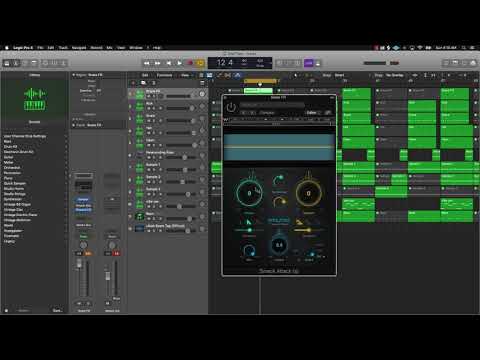Toggle the blue grid view icon
Viewport: 480px width, 360px height.
click(210, 75)
